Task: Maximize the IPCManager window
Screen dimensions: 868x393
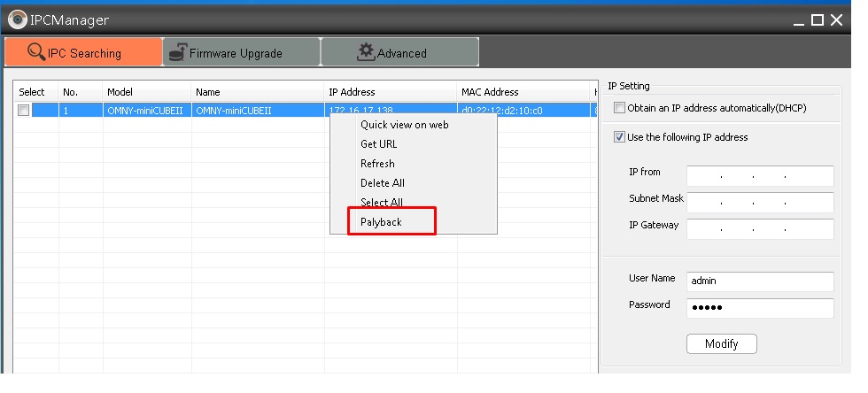Action: pyautogui.click(x=817, y=20)
